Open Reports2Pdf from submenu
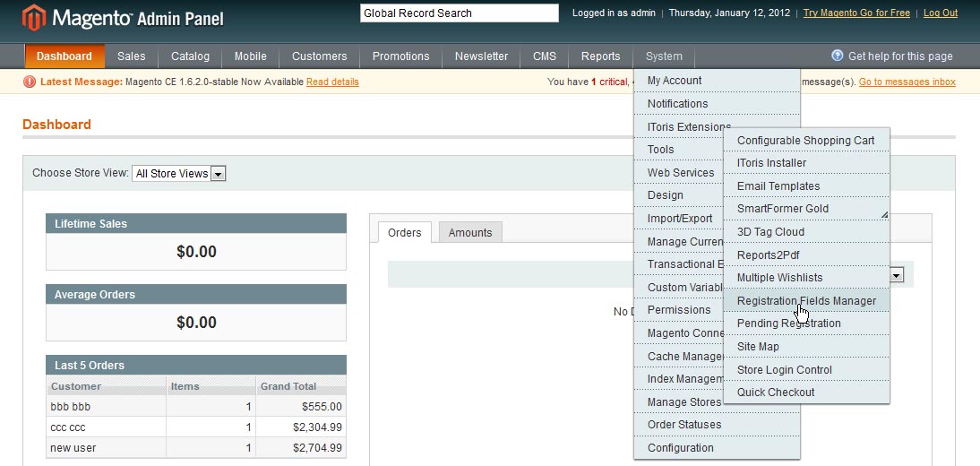The height and width of the screenshot is (466, 980). 806,255
